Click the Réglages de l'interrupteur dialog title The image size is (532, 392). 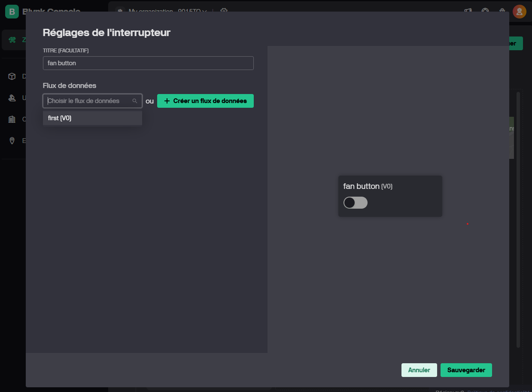pyautogui.click(x=106, y=33)
